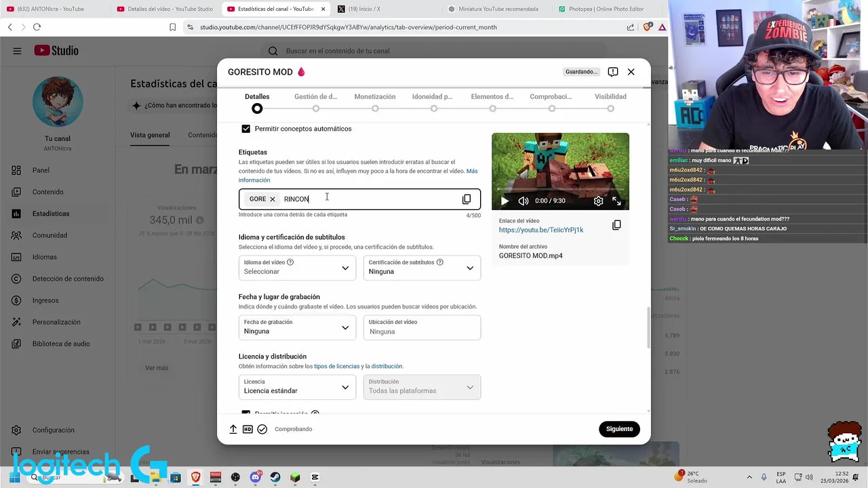The height and width of the screenshot is (488, 868).
Task: Open help icon beside Idioma del vídeo
Action: [290, 262]
